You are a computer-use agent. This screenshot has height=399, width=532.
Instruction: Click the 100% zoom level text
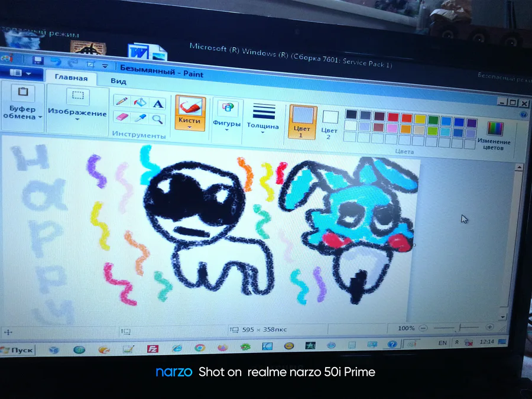click(x=406, y=329)
